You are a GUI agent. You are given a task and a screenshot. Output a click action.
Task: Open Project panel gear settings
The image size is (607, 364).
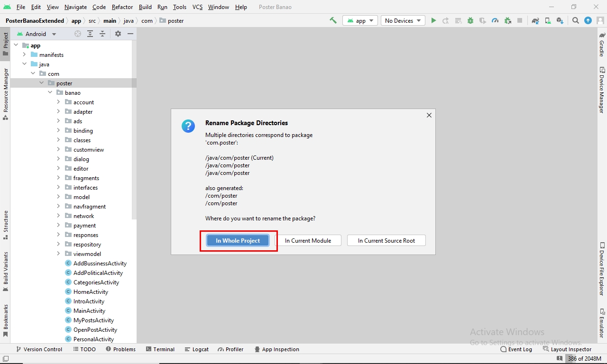[x=118, y=34]
